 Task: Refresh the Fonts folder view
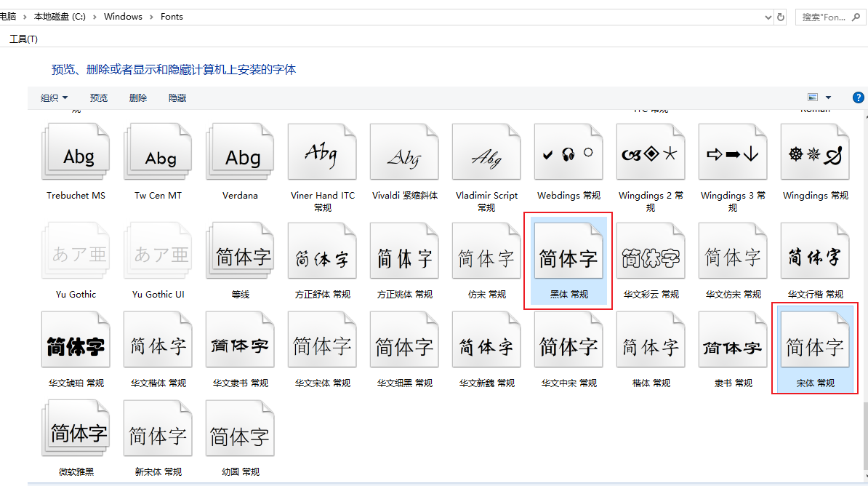coord(781,17)
